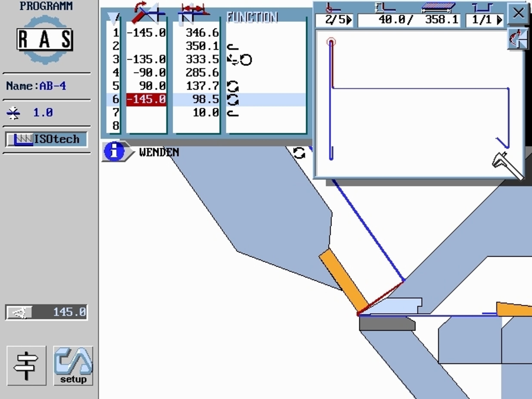The image size is (532, 399).
Task: Click the 40.0/358.1 dimension field
Action: coord(409,20)
